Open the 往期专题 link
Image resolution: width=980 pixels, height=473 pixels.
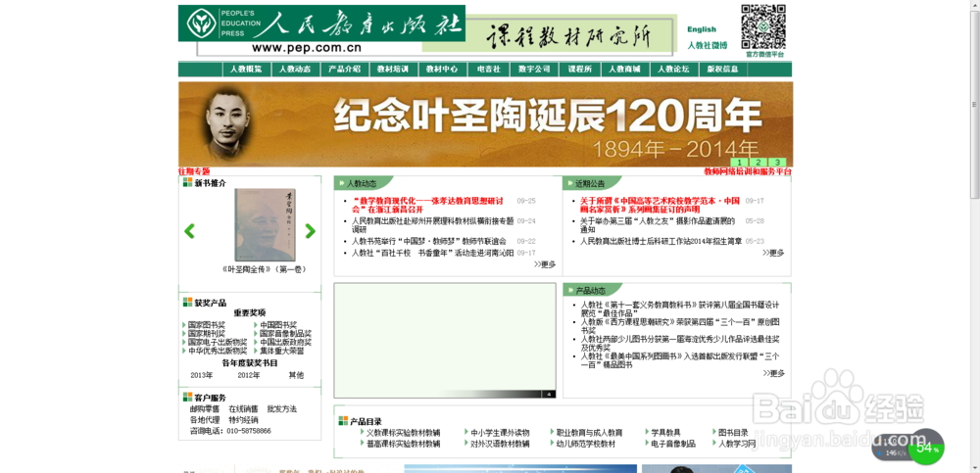[194, 171]
